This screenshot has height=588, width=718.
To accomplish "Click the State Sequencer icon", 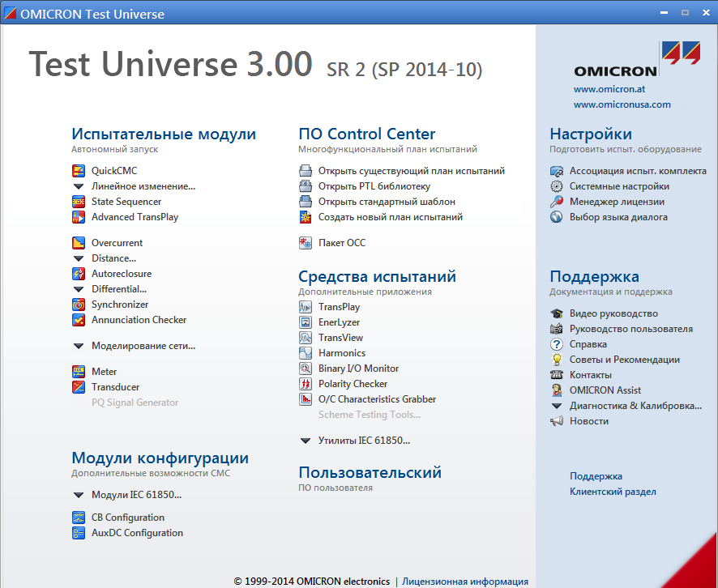I will tap(79, 202).
